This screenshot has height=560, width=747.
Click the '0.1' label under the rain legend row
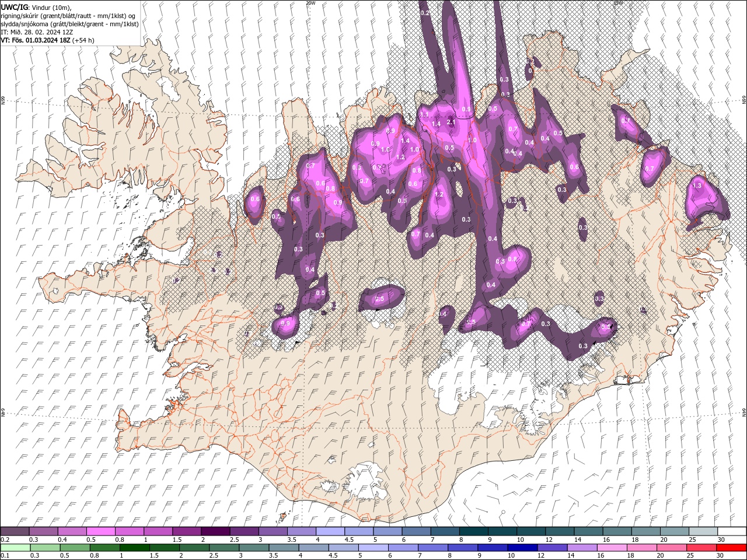click(x=5, y=555)
